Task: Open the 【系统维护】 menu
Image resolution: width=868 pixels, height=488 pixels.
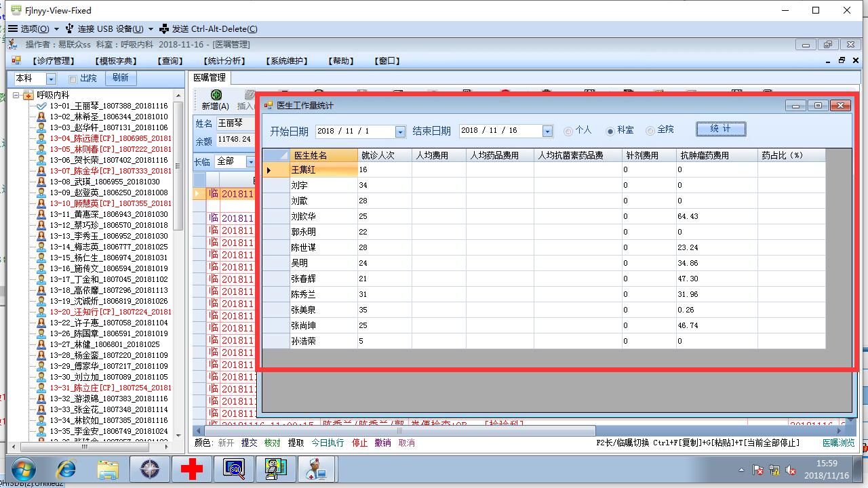Action: 287,61
